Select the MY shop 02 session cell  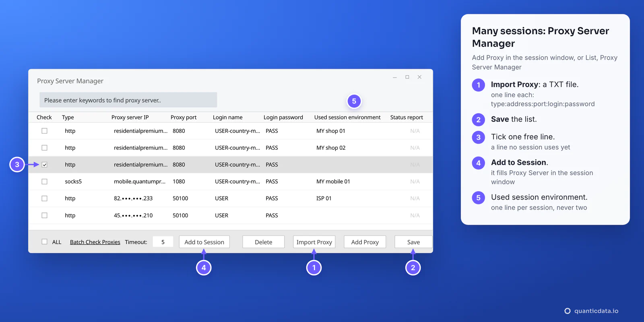(331, 148)
